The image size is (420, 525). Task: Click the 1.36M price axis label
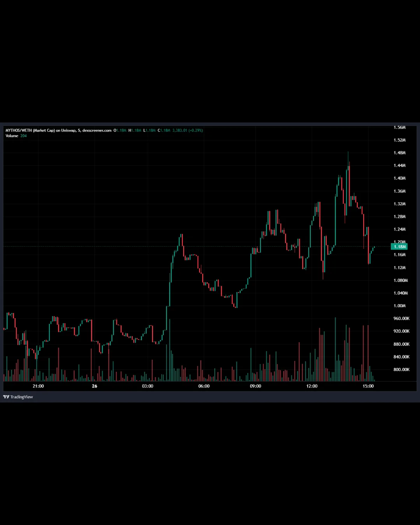[399, 191]
